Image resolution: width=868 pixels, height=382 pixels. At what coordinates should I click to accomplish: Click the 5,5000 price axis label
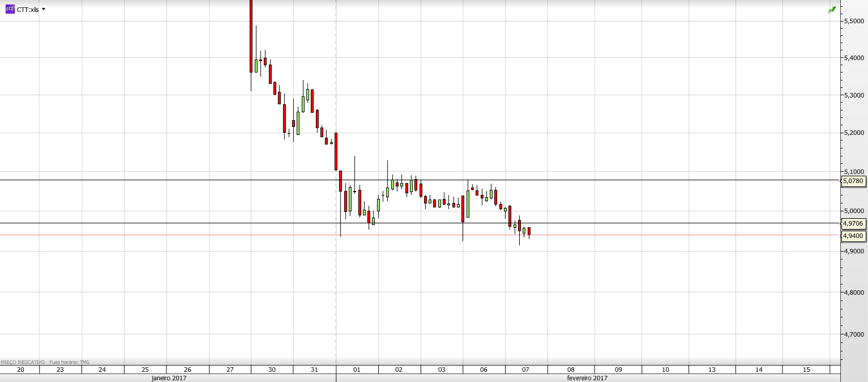point(853,20)
